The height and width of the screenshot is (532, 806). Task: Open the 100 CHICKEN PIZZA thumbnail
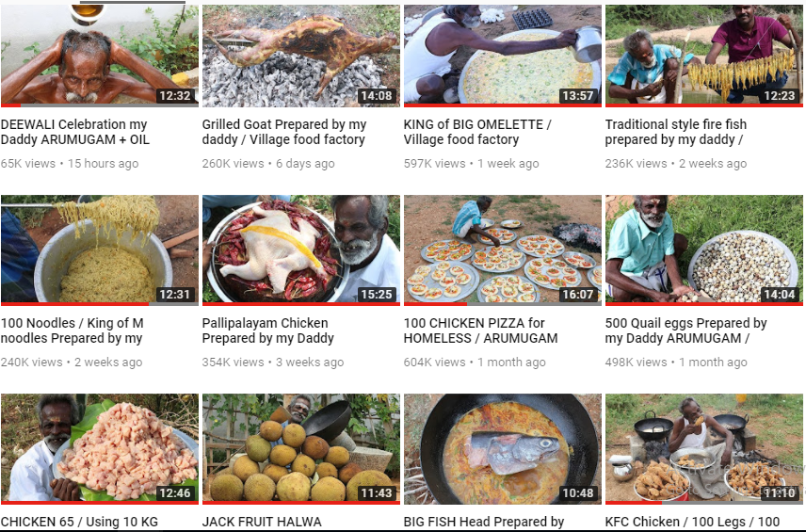coord(502,250)
